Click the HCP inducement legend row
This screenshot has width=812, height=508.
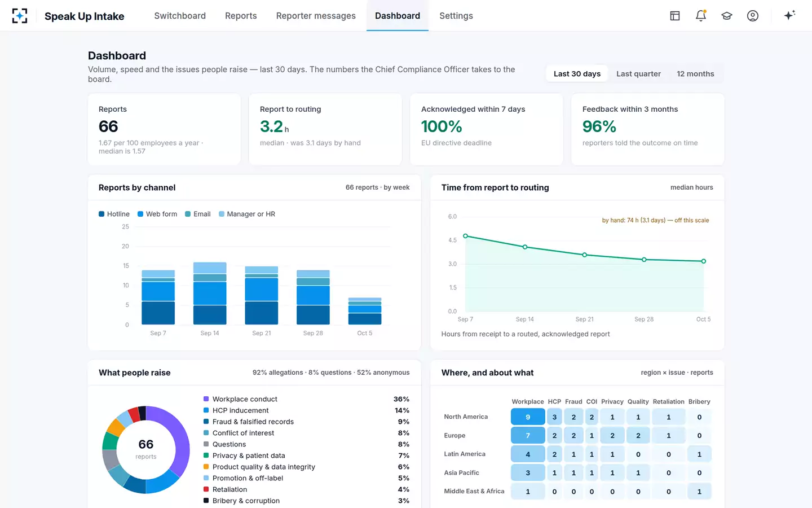click(x=306, y=410)
